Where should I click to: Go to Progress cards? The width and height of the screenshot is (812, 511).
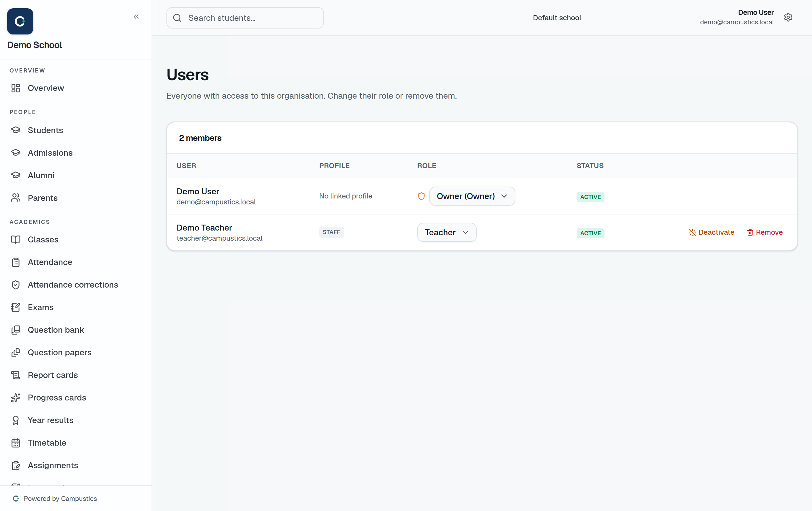pyautogui.click(x=57, y=398)
